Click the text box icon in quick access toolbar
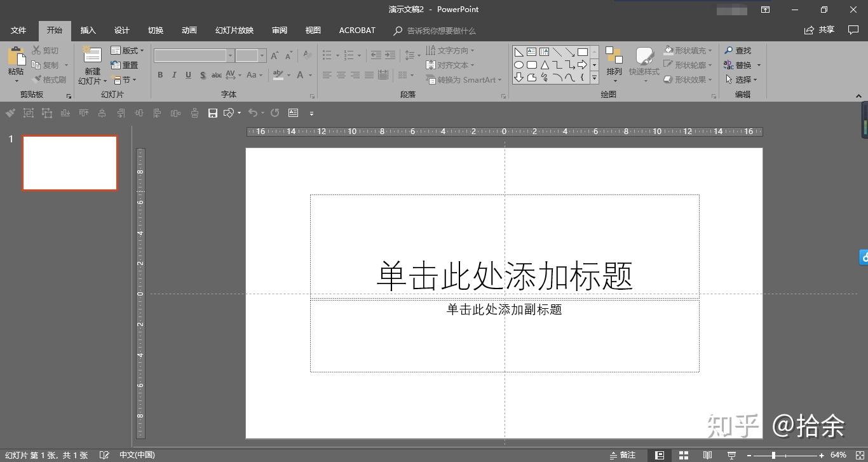 tap(293, 113)
